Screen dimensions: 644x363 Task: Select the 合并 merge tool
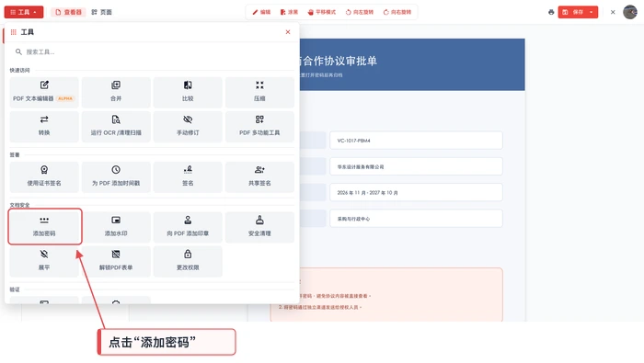coord(116,92)
